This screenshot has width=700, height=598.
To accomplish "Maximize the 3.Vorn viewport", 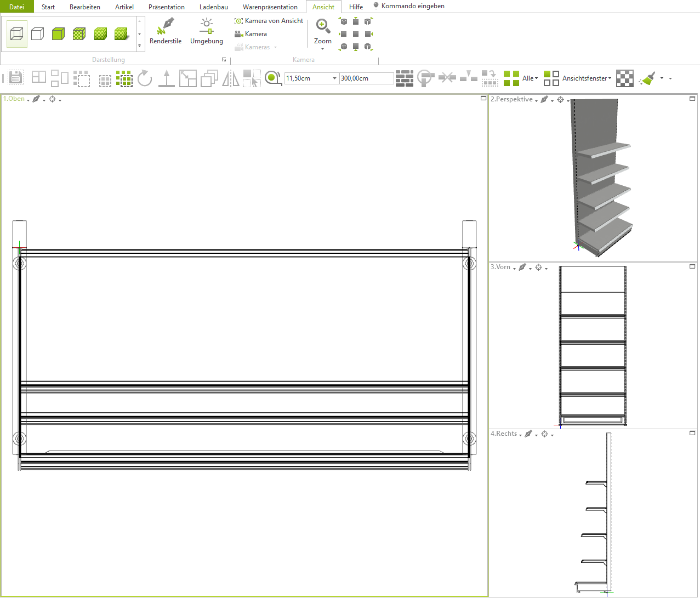I will [x=692, y=266].
